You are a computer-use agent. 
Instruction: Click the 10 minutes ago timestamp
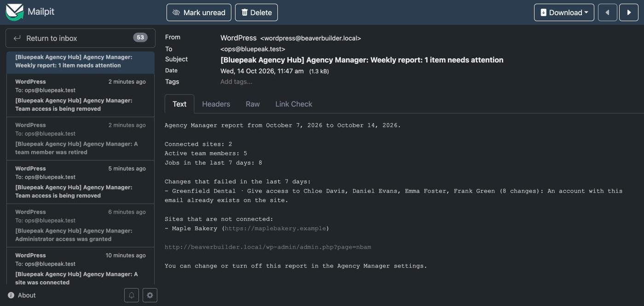coord(126,255)
